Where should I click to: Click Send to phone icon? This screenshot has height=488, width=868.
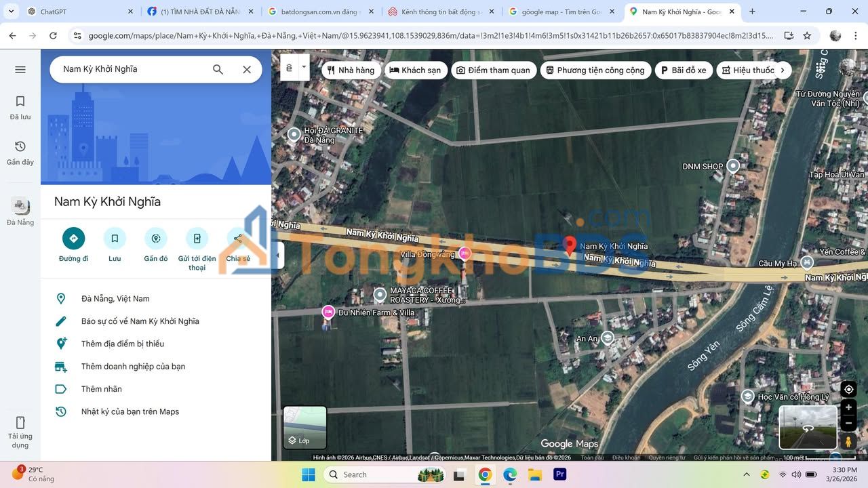(x=197, y=238)
